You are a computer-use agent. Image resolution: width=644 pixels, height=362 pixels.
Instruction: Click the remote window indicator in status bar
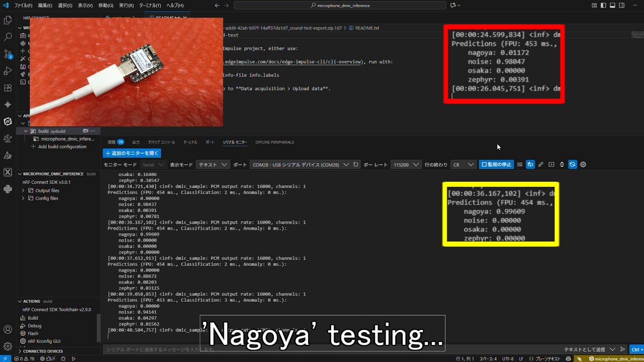click(x=6, y=358)
